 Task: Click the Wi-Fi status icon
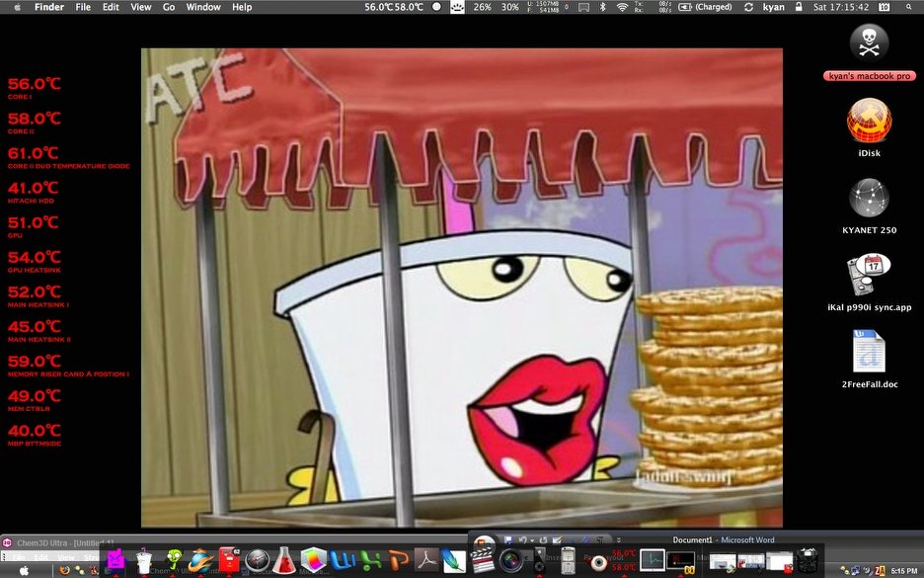(x=622, y=7)
